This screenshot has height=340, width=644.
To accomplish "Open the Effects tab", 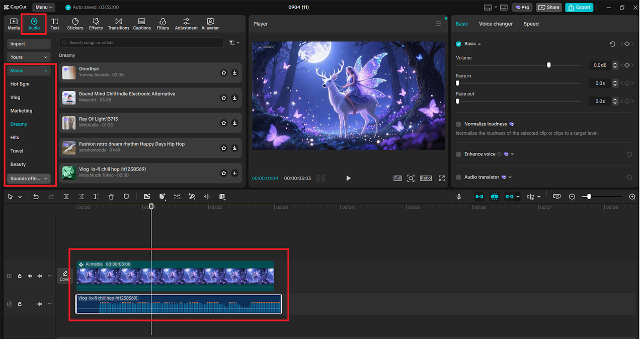I will pyautogui.click(x=96, y=24).
